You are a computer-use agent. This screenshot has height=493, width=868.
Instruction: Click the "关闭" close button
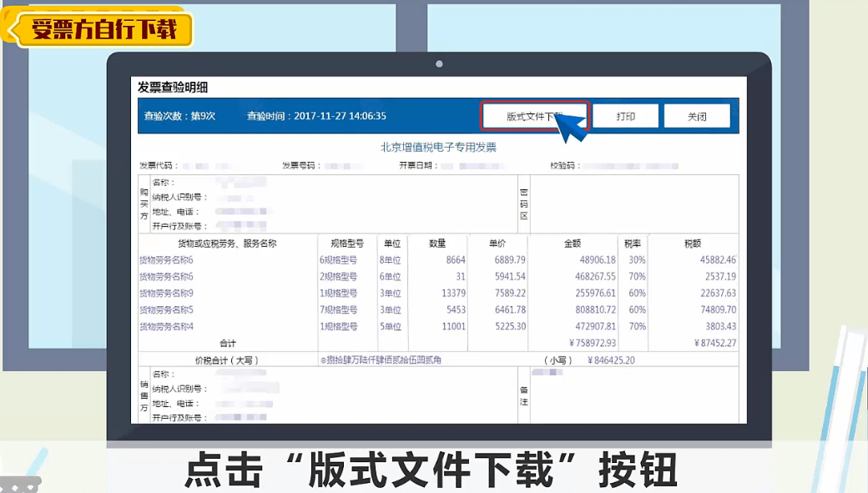(698, 116)
